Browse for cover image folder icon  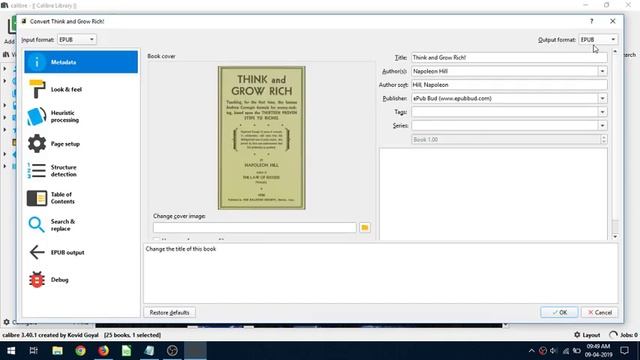(x=365, y=227)
